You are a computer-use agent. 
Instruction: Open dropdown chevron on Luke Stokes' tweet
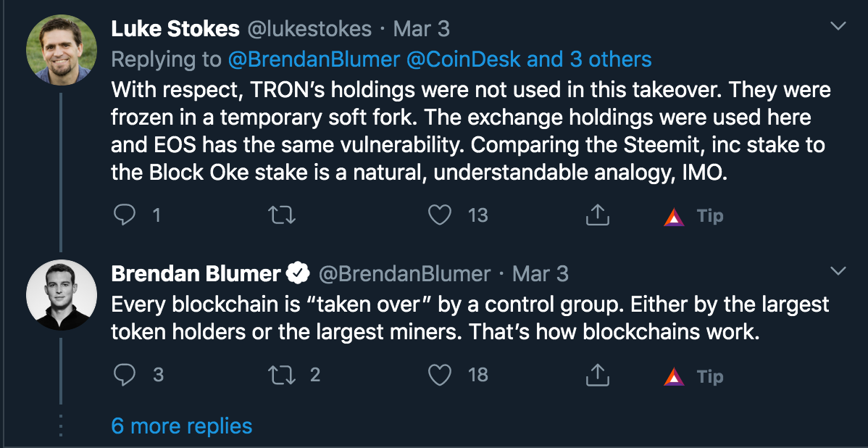click(x=839, y=26)
